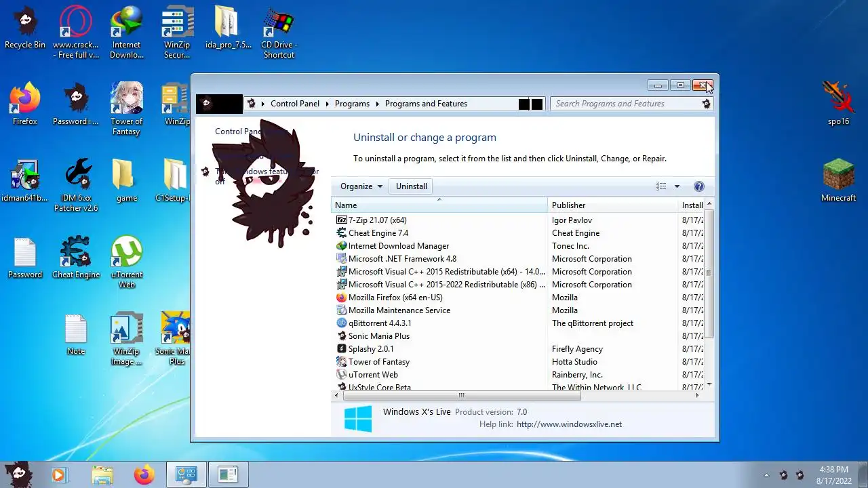The image size is (868, 488).
Task: Open the view options dropdown arrow
Action: [x=677, y=186]
